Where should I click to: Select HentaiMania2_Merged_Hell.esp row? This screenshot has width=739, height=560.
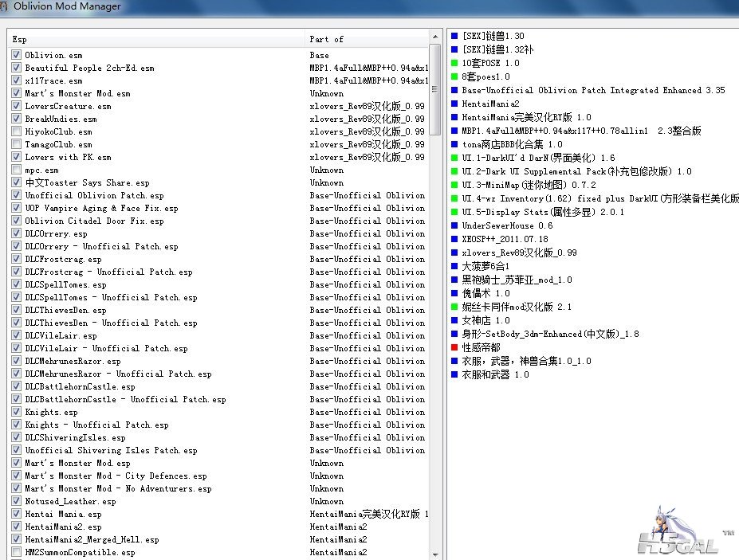218,539
